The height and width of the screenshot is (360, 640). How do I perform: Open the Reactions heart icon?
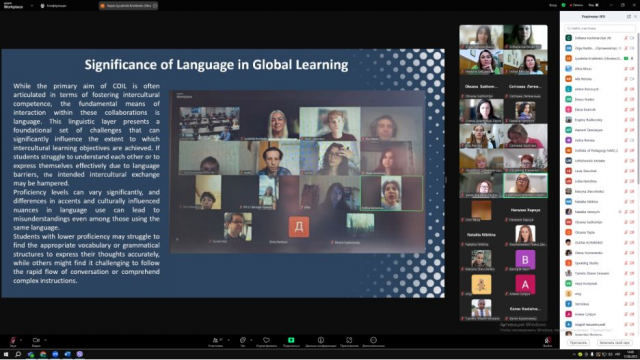(x=266, y=340)
